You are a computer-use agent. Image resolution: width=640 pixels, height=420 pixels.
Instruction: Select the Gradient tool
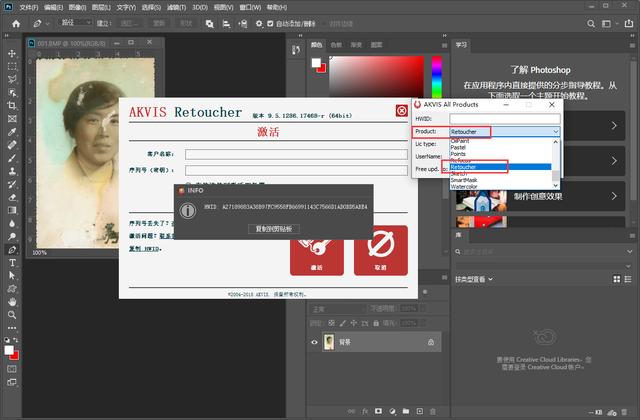tap(12, 210)
